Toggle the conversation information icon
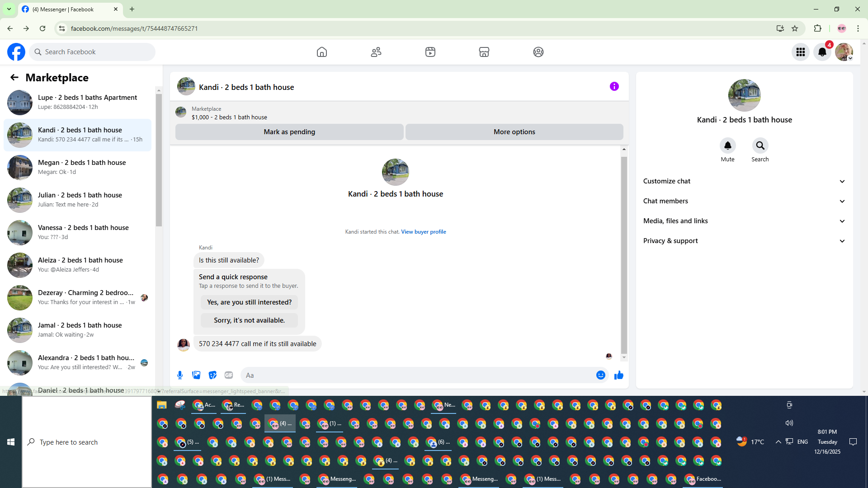868x488 pixels. (x=614, y=86)
